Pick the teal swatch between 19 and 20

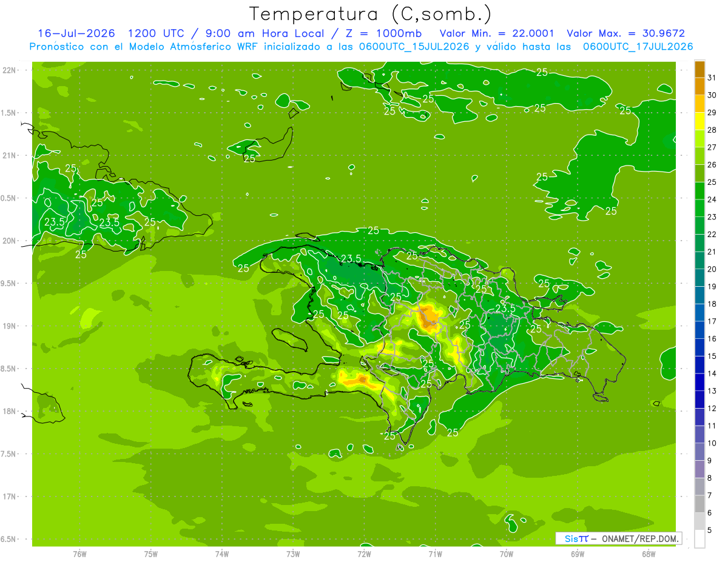click(699, 278)
